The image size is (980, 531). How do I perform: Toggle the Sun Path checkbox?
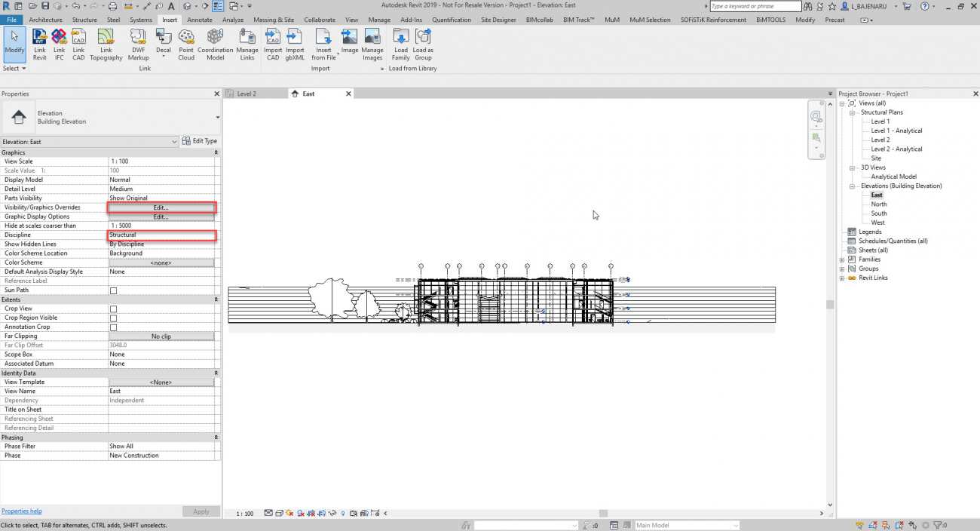[x=114, y=290]
